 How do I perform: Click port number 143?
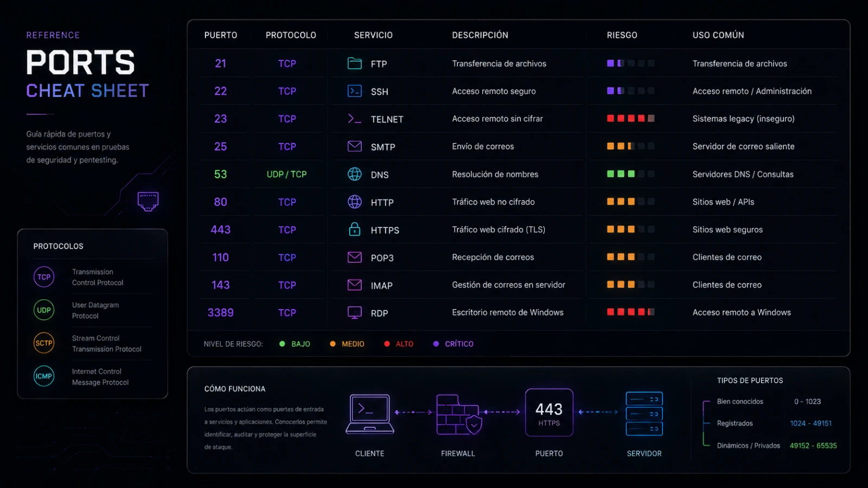click(x=220, y=285)
